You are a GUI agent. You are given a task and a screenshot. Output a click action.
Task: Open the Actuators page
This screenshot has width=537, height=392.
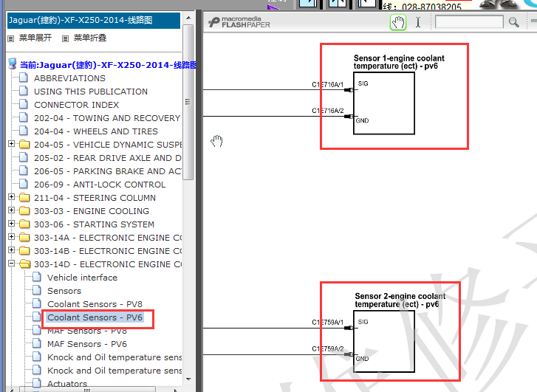click(x=67, y=384)
